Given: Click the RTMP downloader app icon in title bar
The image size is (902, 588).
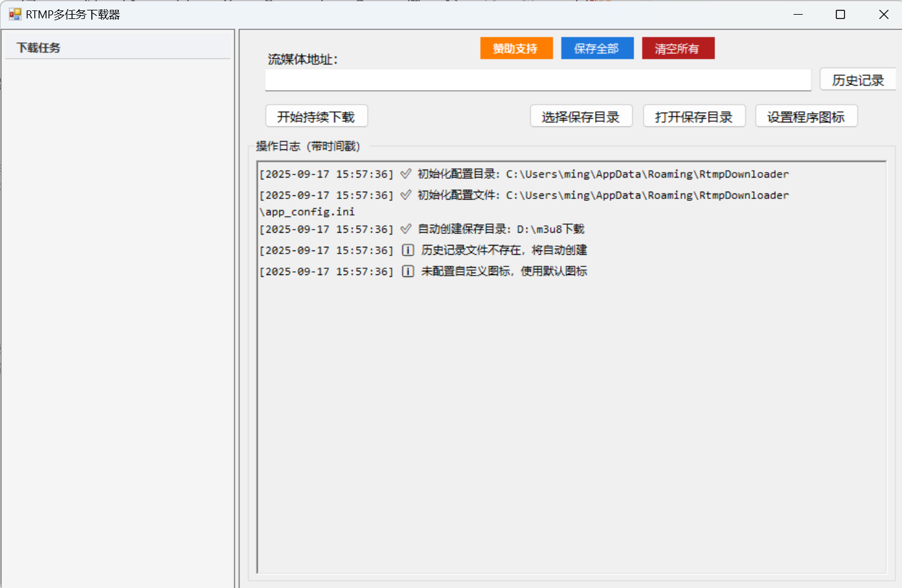Looking at the screenshot, I should [x=15, y=14].
